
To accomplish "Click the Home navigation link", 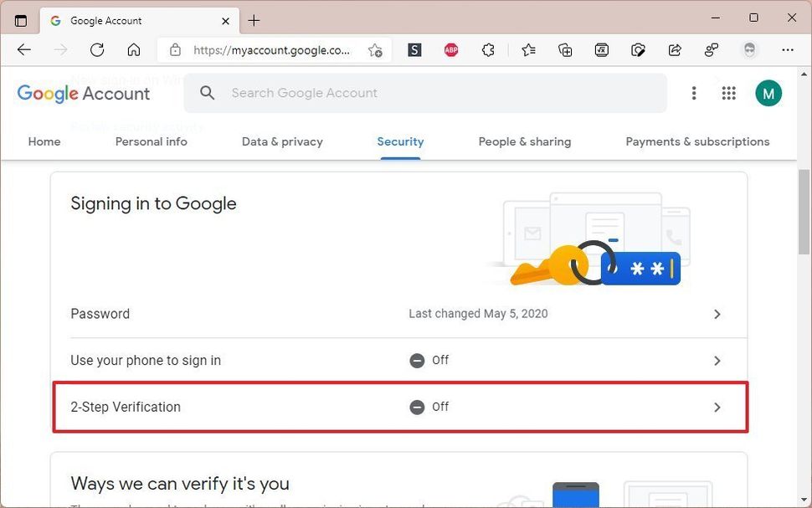I will 44,141.
